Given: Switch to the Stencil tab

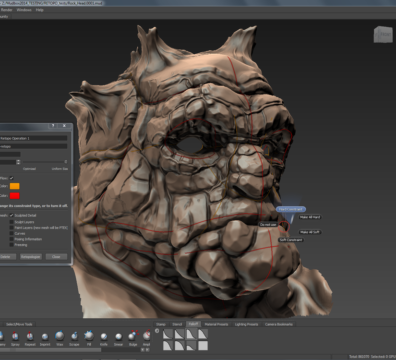Looking at the screenshot, I should pyautogui.click(x=177, y=324).
